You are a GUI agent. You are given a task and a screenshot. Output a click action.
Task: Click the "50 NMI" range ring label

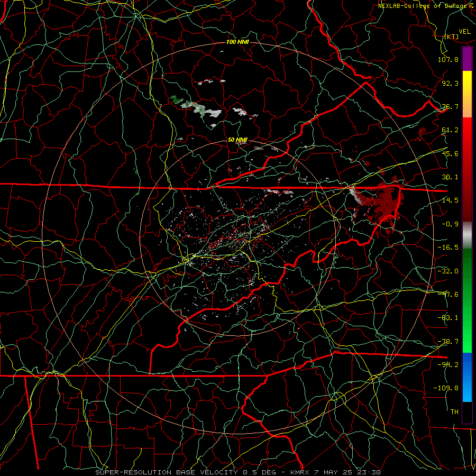click(237, 140)
